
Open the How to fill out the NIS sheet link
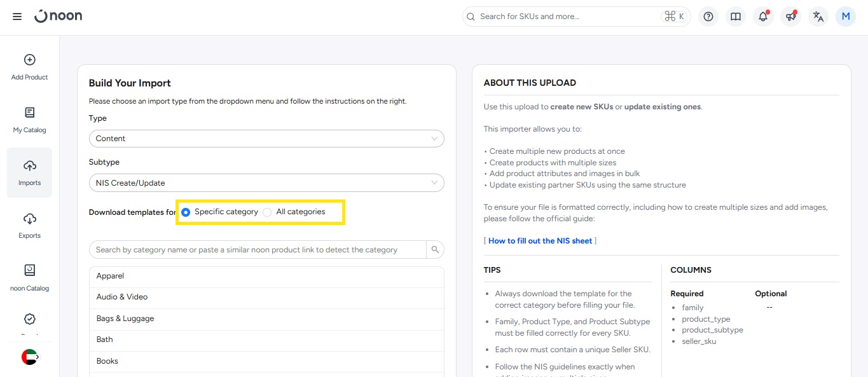click(540, 241)
